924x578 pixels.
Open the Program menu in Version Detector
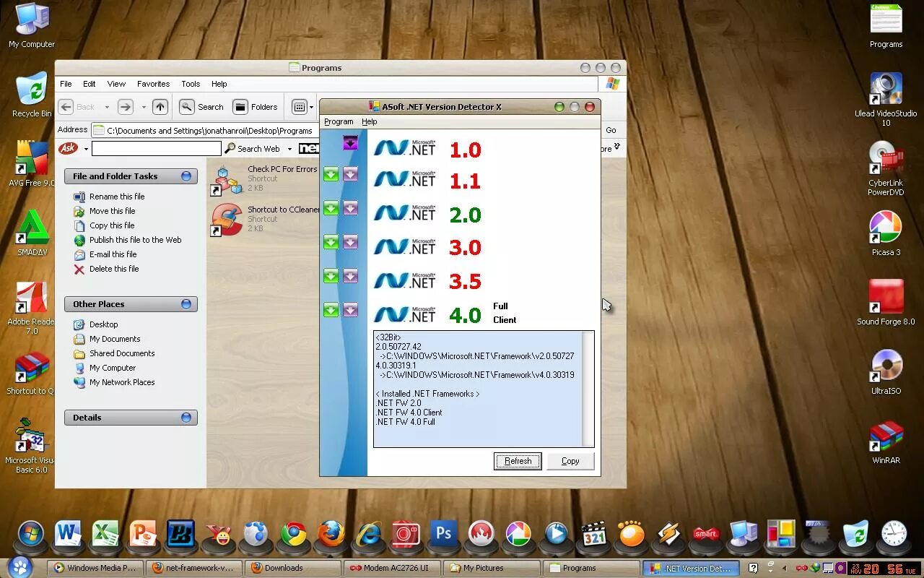point(339,121)
